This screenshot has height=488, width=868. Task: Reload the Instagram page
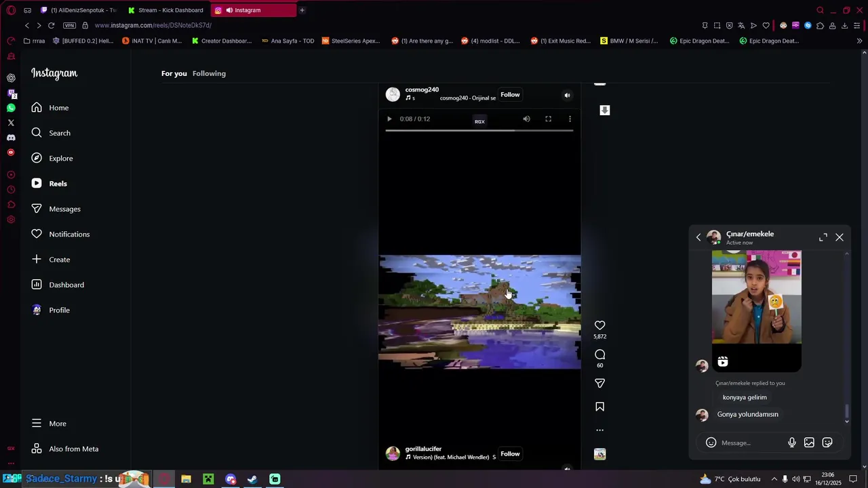coord(51,25)
